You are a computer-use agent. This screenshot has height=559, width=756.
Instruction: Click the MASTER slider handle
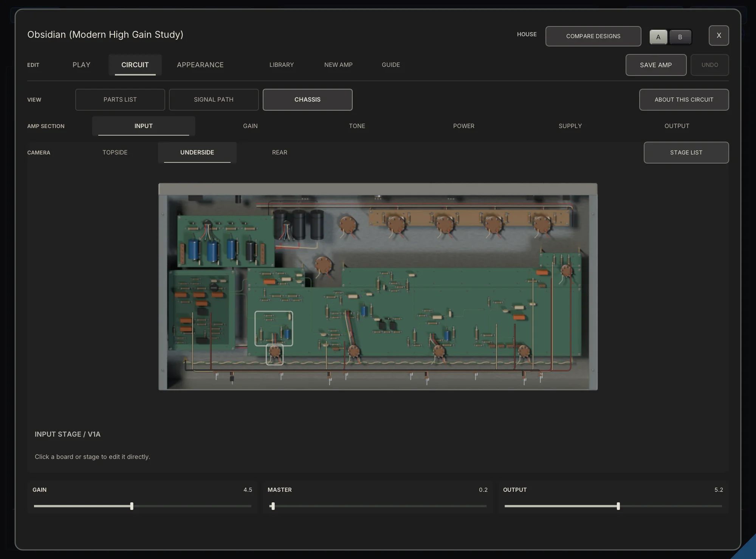tap(273, 506)
